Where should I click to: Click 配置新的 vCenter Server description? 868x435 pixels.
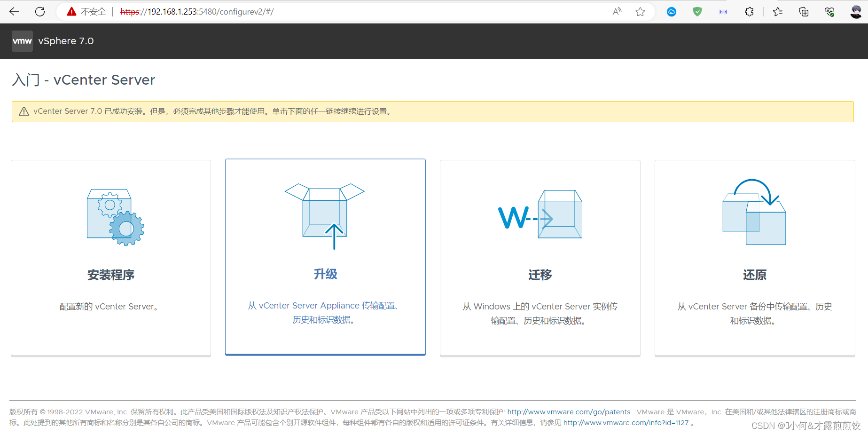pos(110,307)
